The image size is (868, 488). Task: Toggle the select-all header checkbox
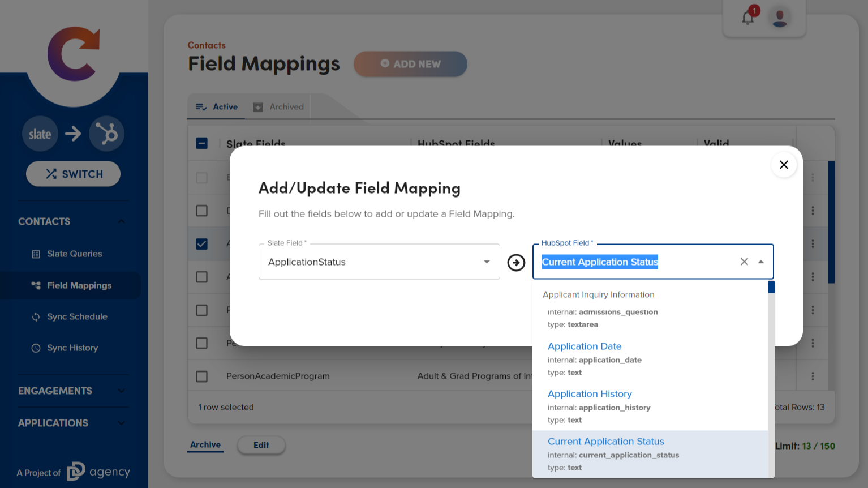coord(202,144)
